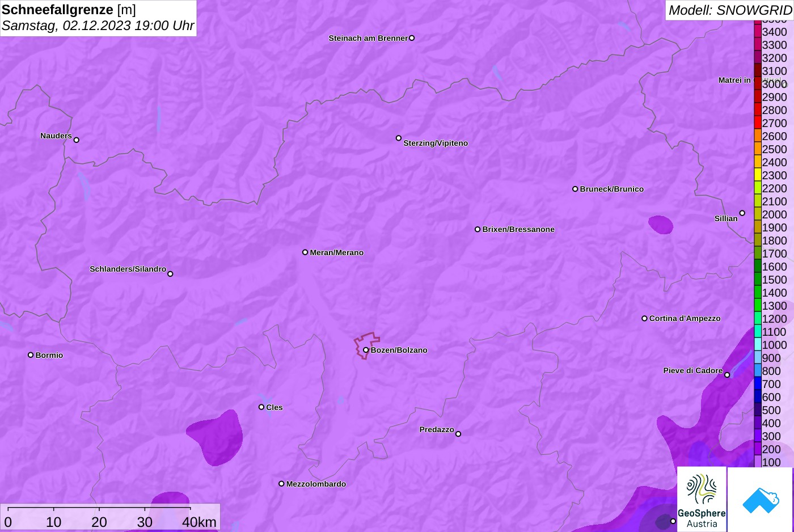Select the Bozen/Bolzano location marker

(366, 350)
